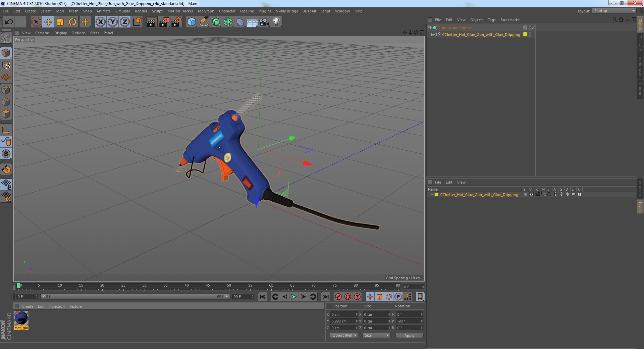
Task: Switch to the Content Browser side tab
Action: click(640, 62)
